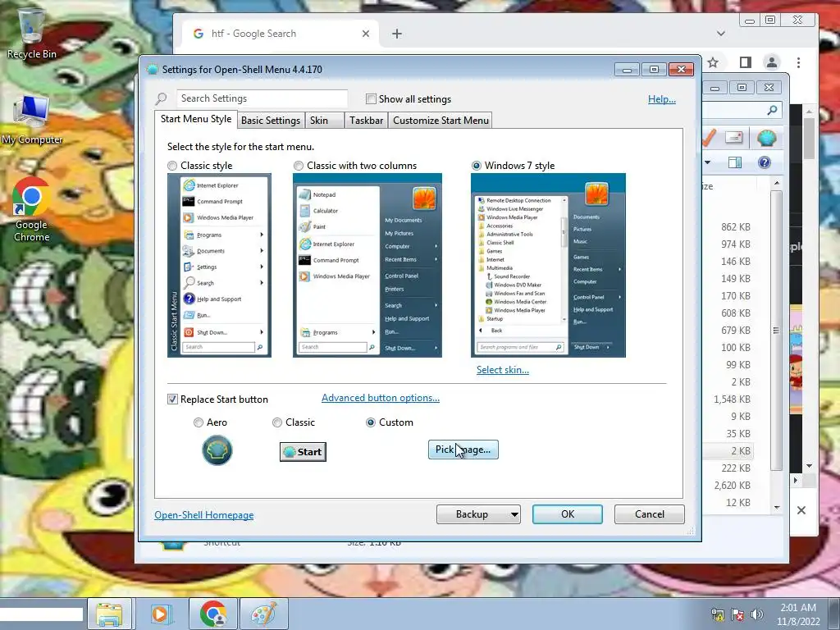Image resolution: width=840 pixels, height=630 pixels.
Task: Open Customize Start Menu tab
Action: (441, 121)
